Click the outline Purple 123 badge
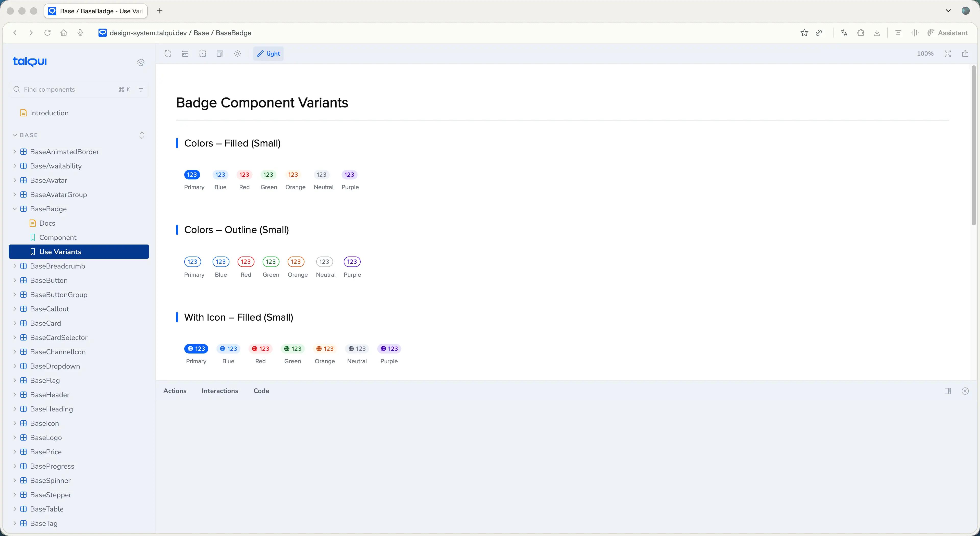 [352, 262]
